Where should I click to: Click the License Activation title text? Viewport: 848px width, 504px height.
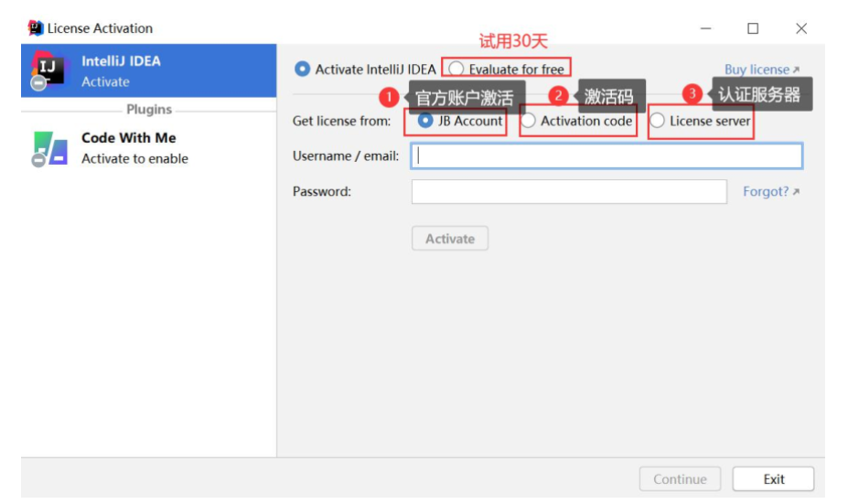coord(100,28)
